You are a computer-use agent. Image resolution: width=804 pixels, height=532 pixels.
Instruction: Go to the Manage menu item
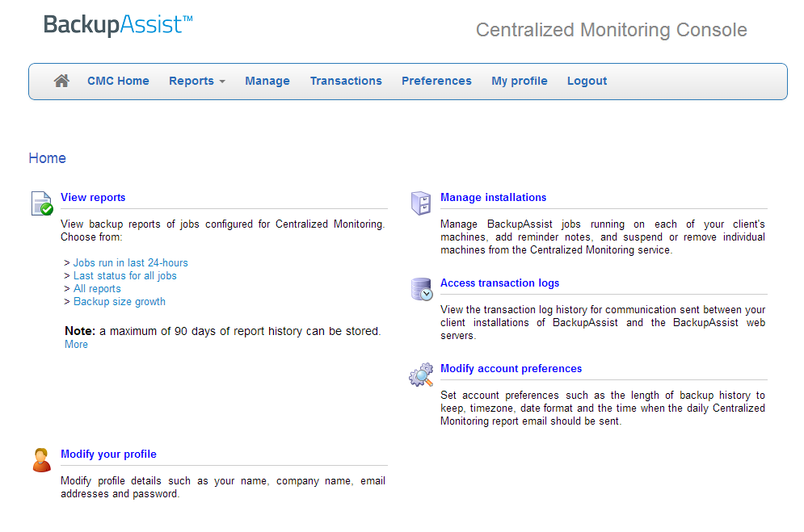click(267, 81)
